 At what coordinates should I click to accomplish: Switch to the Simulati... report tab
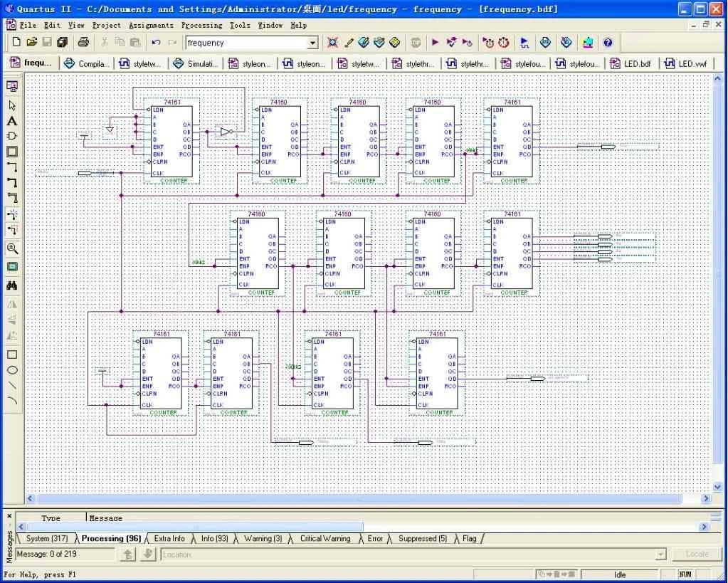(196, 63)
